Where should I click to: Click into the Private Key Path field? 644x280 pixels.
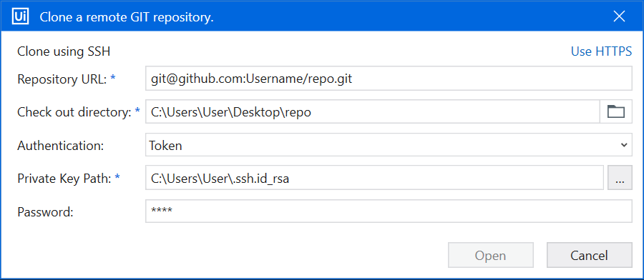pos(374,178)
